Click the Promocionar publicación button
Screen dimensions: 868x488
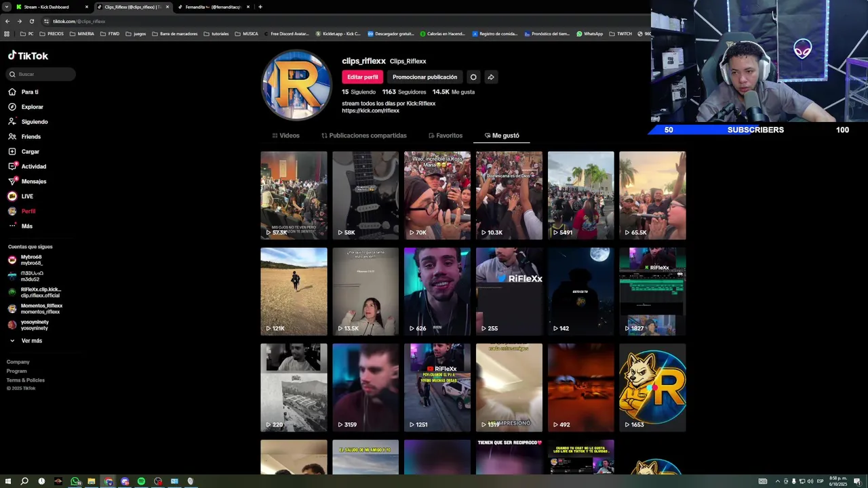(x=425, y=77)
